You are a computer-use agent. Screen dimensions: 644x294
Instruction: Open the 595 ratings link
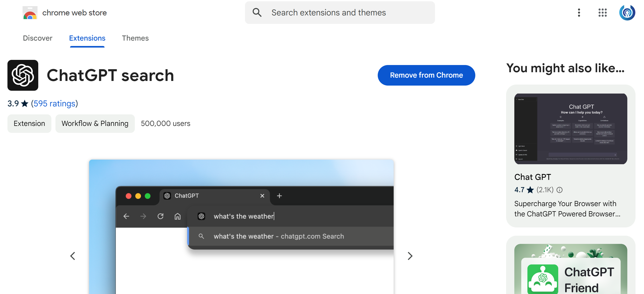point(54,104)
